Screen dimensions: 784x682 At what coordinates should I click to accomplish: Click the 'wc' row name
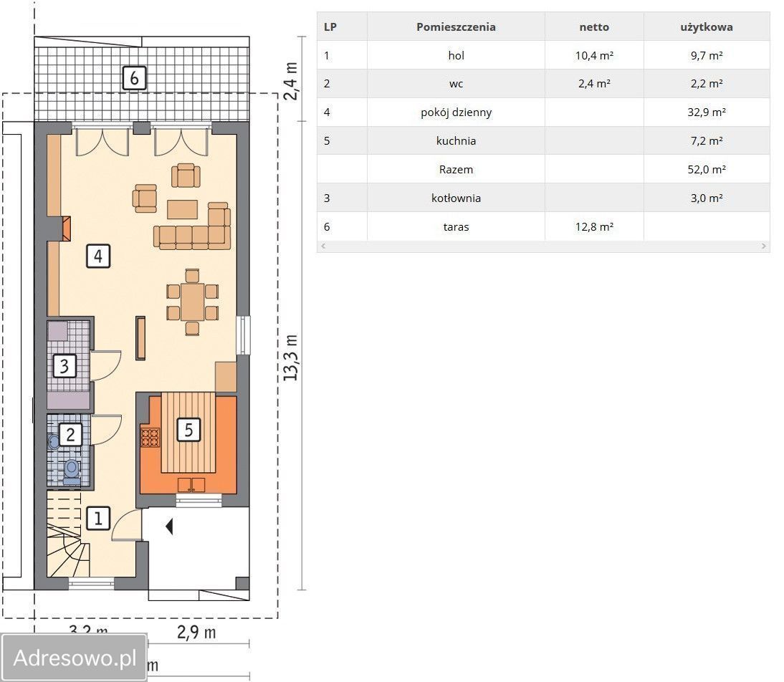tap(456, 84)
